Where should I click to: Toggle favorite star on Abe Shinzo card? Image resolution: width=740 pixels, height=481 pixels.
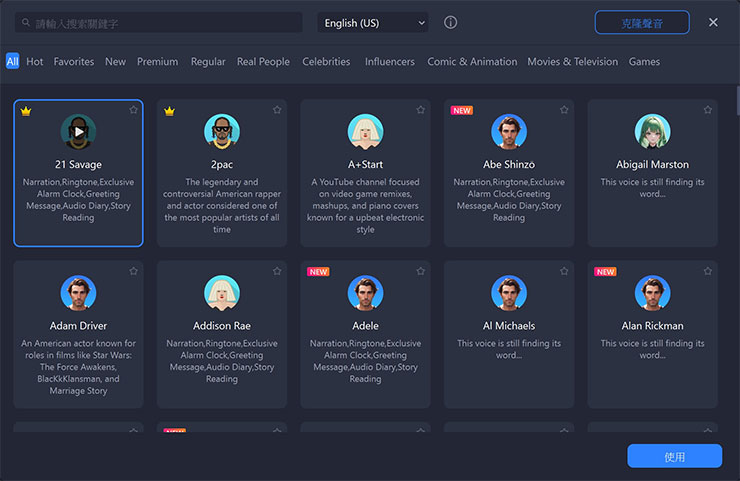tap(564, 110)
